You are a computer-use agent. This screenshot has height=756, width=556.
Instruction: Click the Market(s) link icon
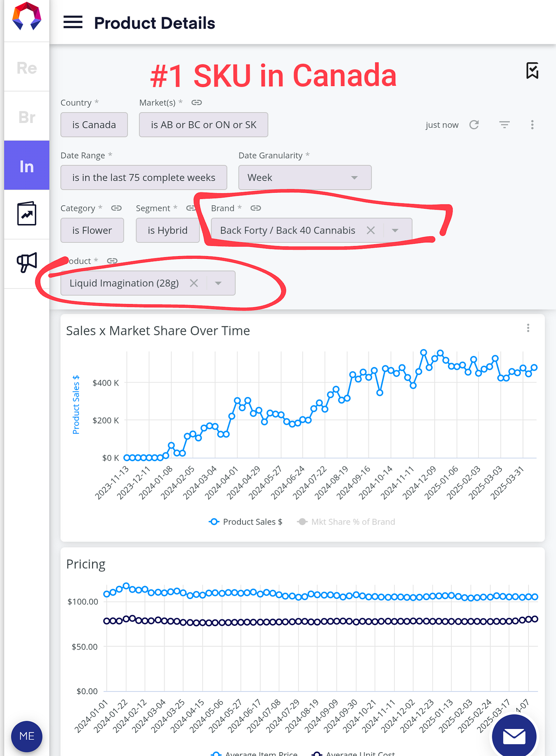[x=197, y=102]
